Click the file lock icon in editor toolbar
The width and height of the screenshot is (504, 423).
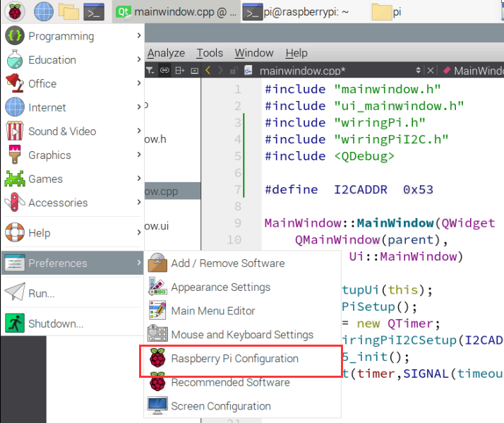pos(234,71)
